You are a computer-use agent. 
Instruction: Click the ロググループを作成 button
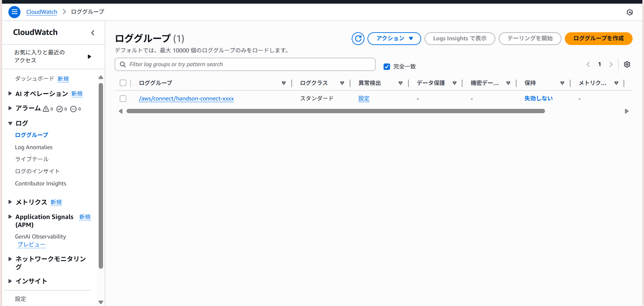598,38
